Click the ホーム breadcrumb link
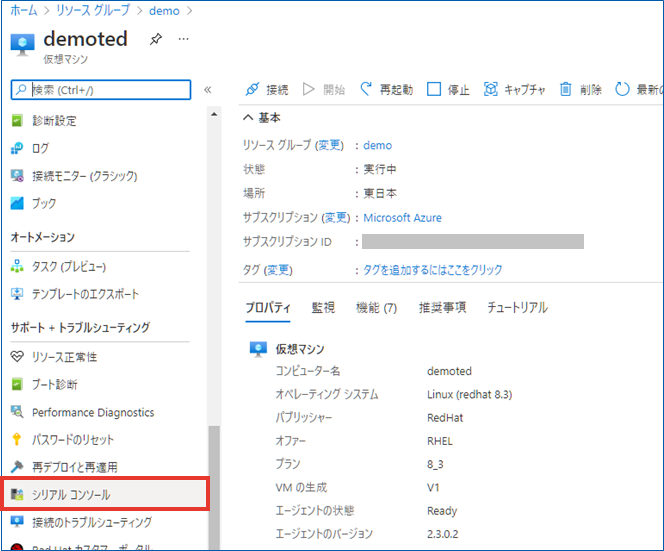This screenshot has height=551, width=664. 24,11
